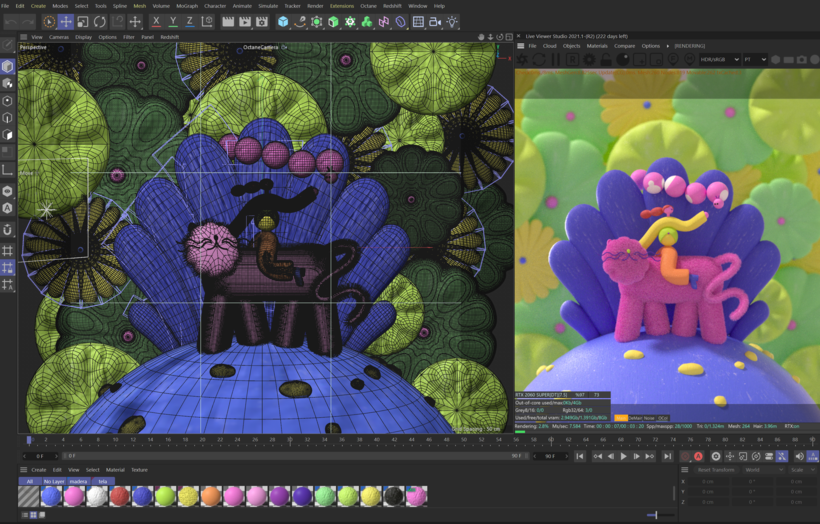Click the MoGraph Cloner icon
Screen dimensions: 820x524
pyautogui.click(x=350, y=22)
